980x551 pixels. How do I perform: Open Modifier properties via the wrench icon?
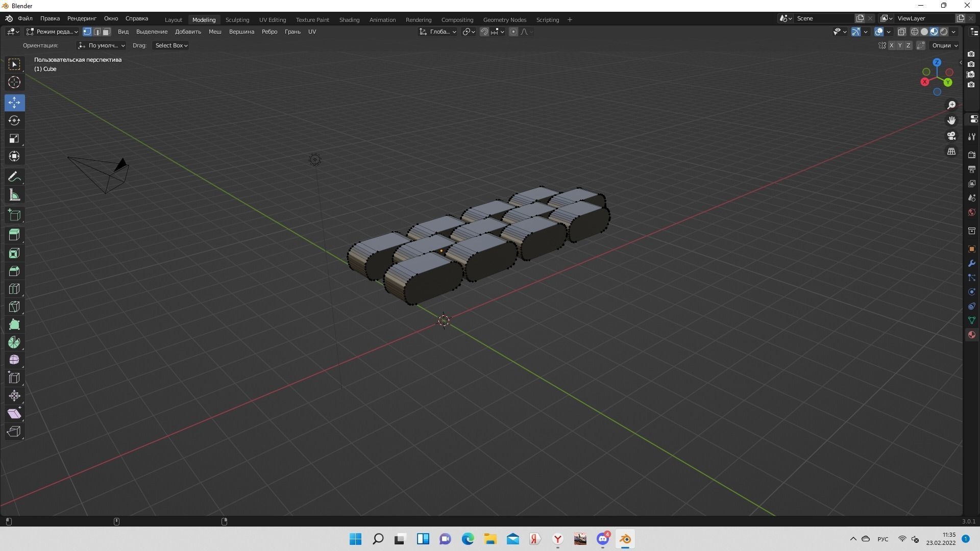[x=972, y=263]
